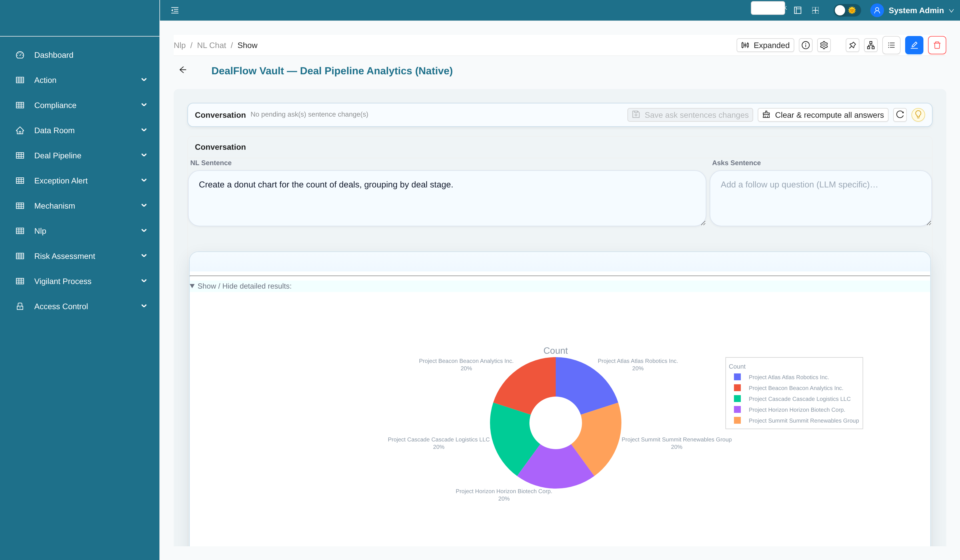Click the Dashboard gauge icon
The width and height of the screenshot is (960, 560).
20,55
